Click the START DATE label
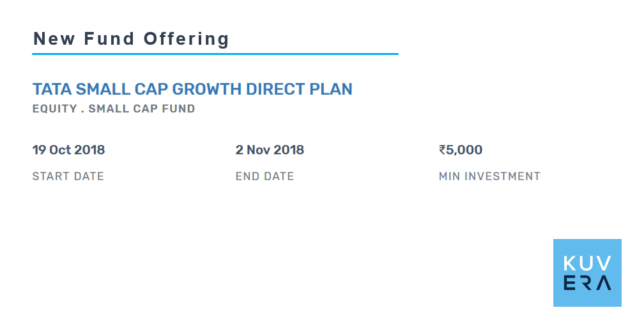The height and width of the screenshot is (324, 644). click(68, 176)
